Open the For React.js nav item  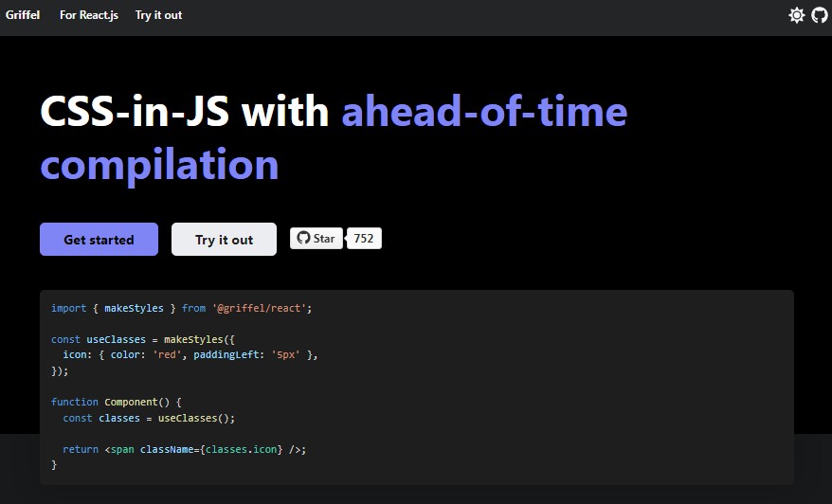(89, 15)
